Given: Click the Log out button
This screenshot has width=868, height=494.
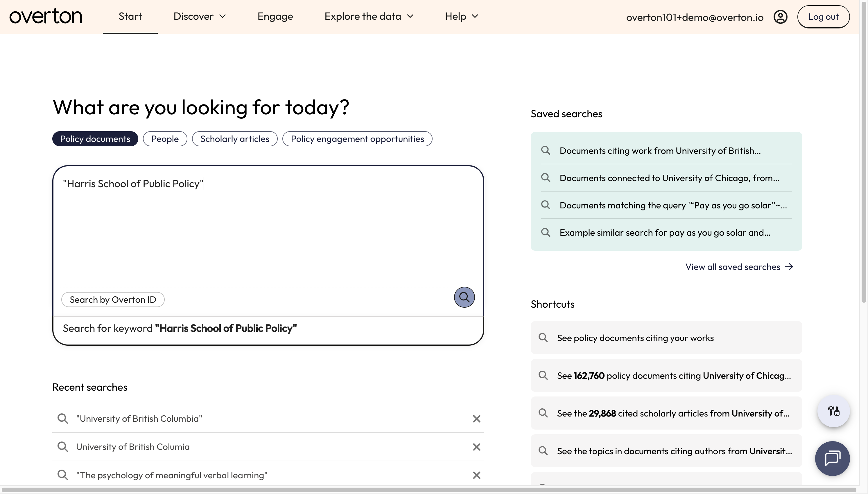Looking at the screenshot, I should click(x=823, y=17).
